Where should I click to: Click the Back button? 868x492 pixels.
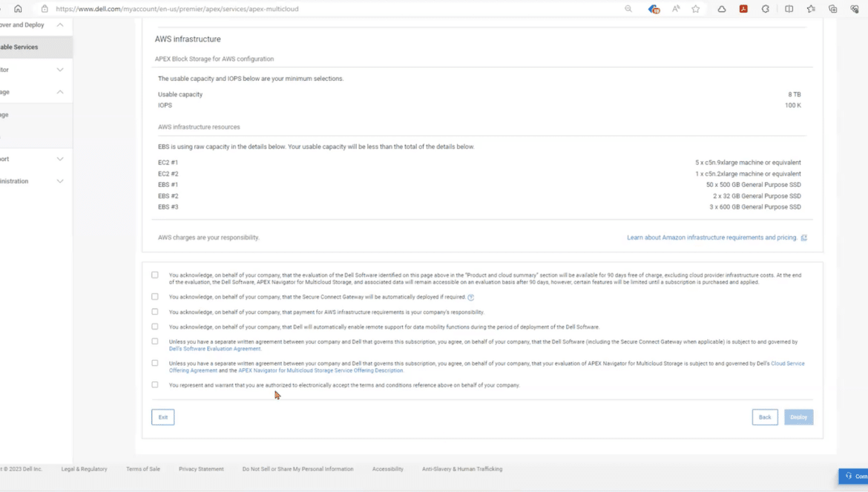pyautogui.click(x=764, y=417)
